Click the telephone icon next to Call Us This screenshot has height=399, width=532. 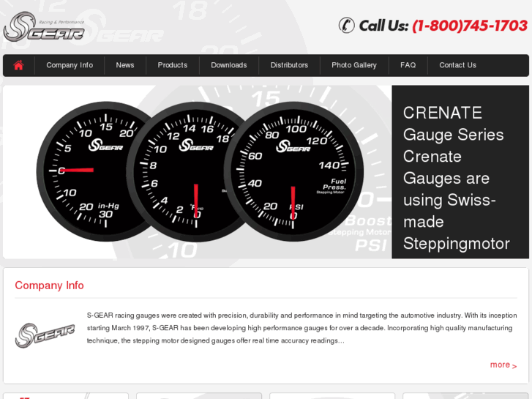tap(346, 25)
